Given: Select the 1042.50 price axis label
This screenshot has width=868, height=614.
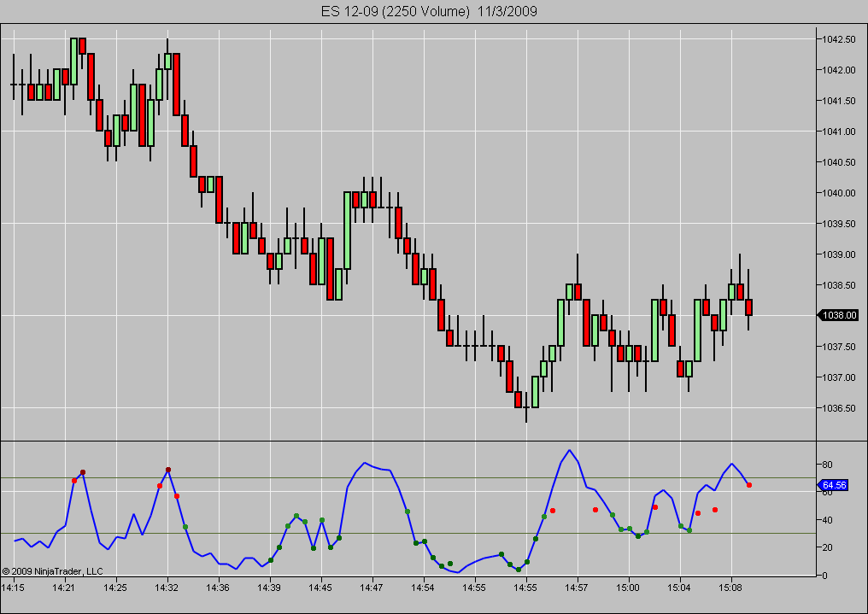Looking at the screenshot, I should coord(839,39).
